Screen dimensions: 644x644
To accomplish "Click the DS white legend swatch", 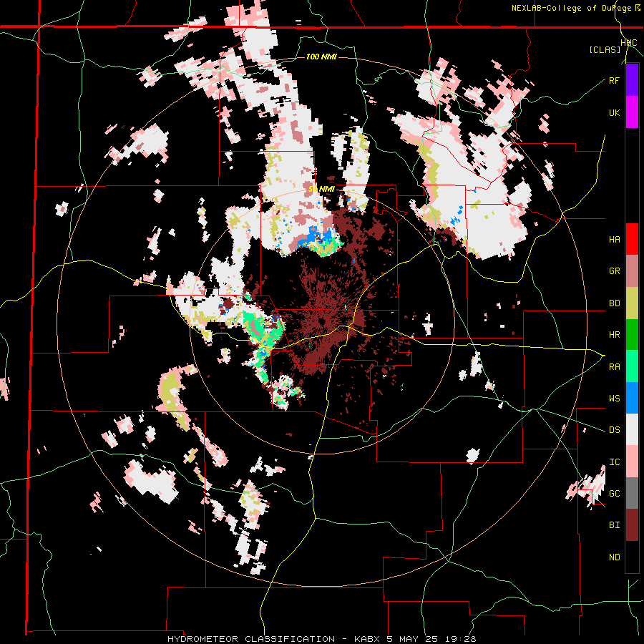I will (x=632, y=430).
